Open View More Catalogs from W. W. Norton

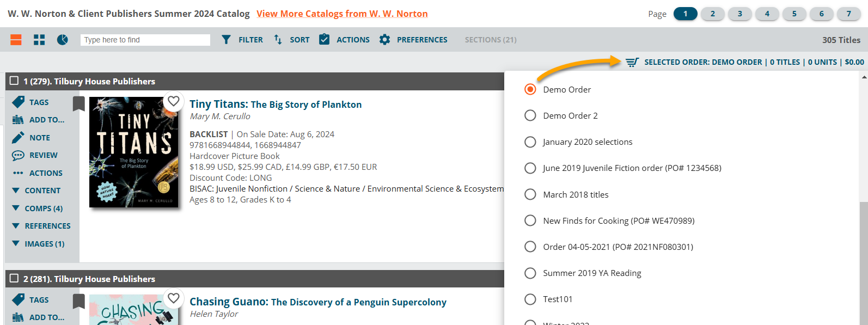[342, 14]
